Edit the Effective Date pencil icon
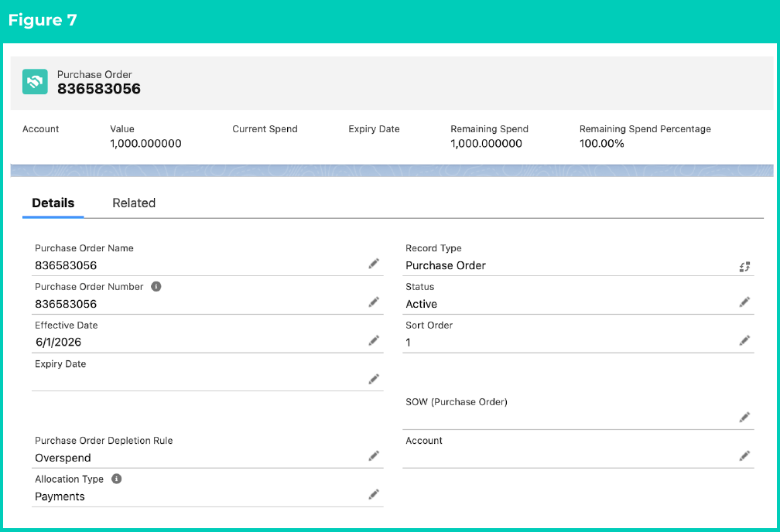 [374, 340]
